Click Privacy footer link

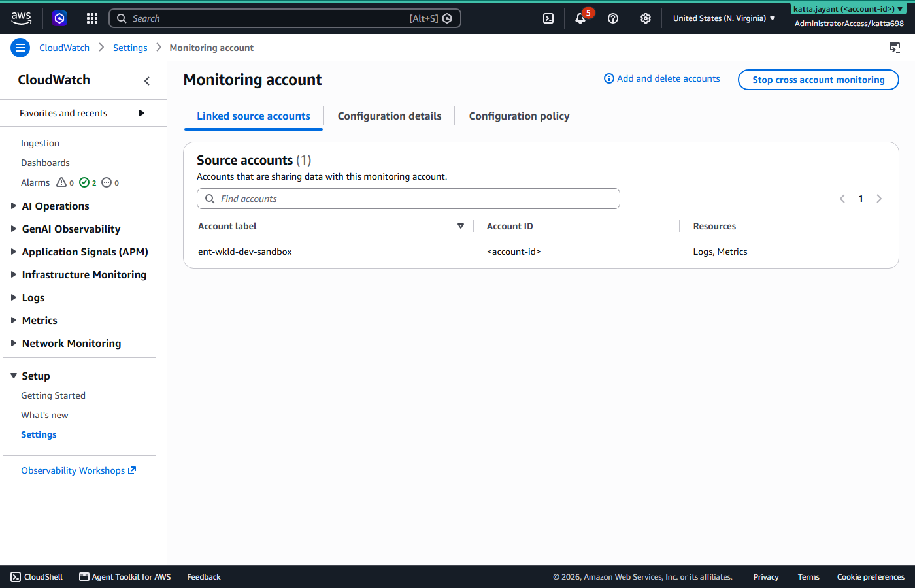pyautogui.click(x=766, y=577)
